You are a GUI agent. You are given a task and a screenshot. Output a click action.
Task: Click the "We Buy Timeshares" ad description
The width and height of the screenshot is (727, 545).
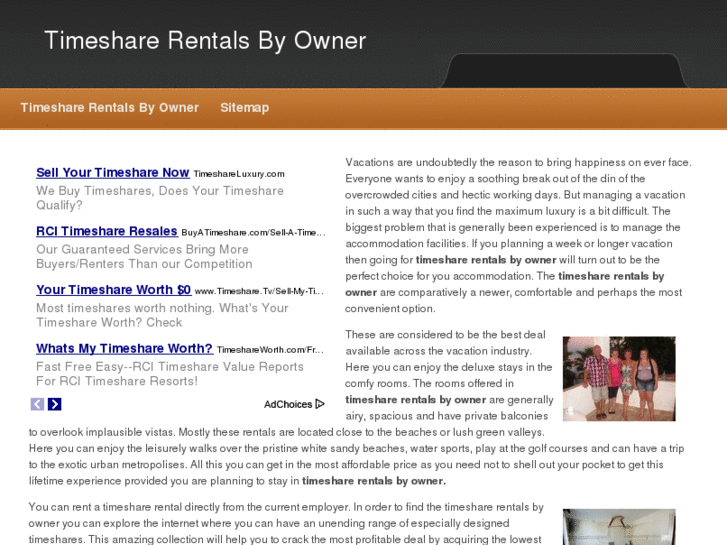coord(160,198)
